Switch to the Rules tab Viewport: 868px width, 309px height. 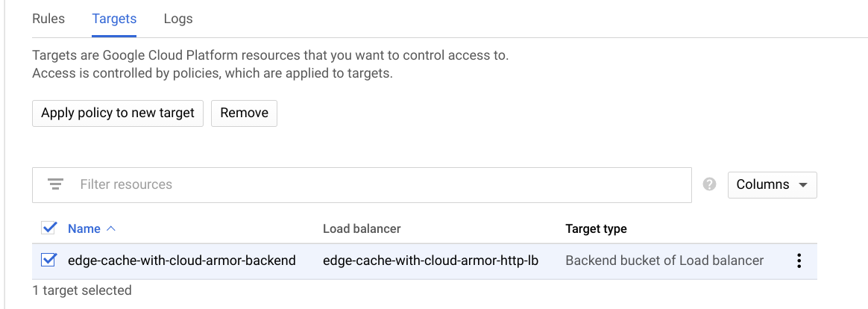tap(48, 19)
